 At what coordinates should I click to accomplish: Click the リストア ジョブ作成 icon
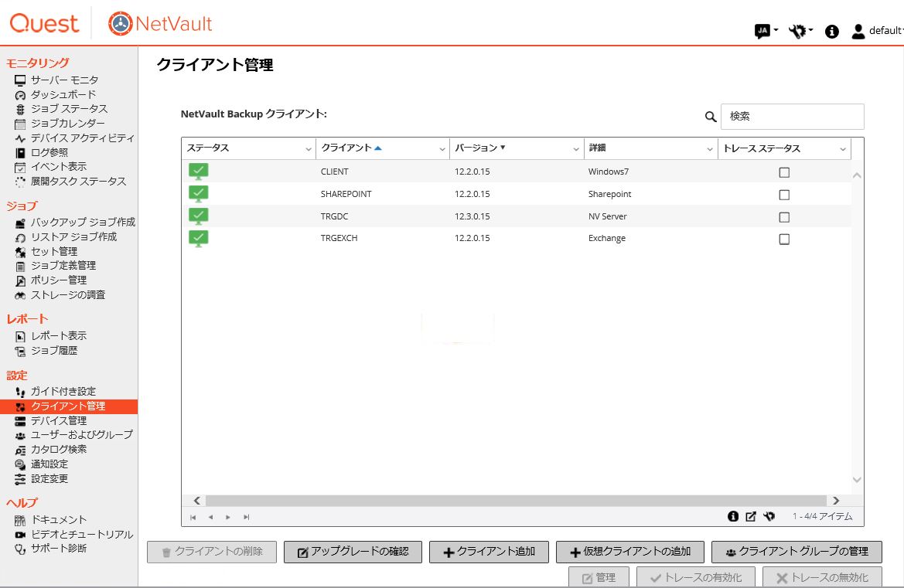click(20, 238)
